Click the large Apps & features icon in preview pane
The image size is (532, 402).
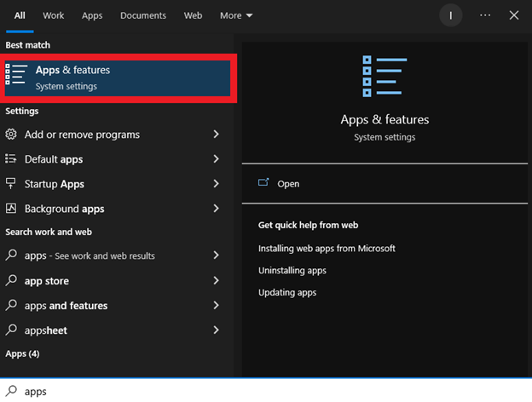[385, 77]
